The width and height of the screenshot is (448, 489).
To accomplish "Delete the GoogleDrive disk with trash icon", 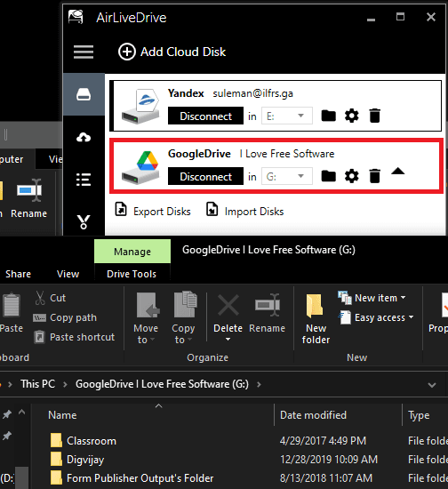I will point(375,176).
